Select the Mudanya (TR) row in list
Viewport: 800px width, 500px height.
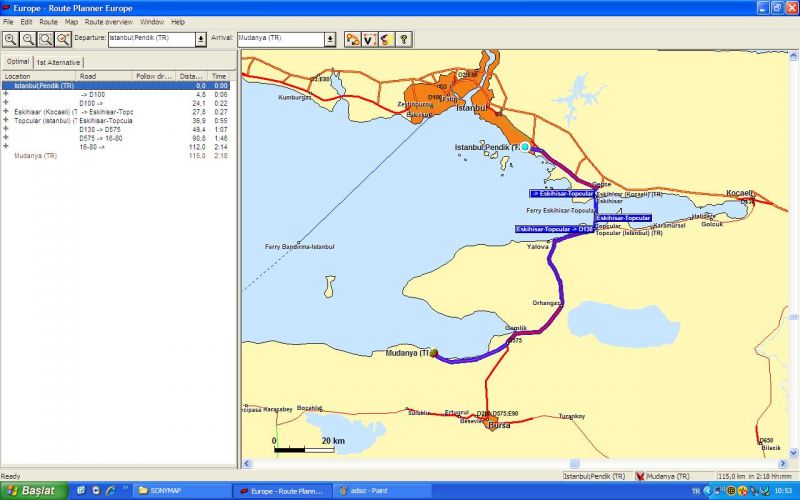116,156
